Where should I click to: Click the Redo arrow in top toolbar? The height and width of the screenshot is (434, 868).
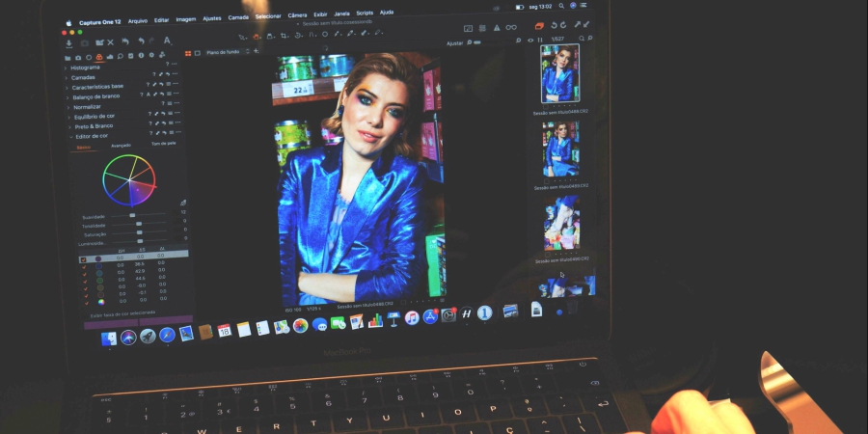(x=151, y=41)
